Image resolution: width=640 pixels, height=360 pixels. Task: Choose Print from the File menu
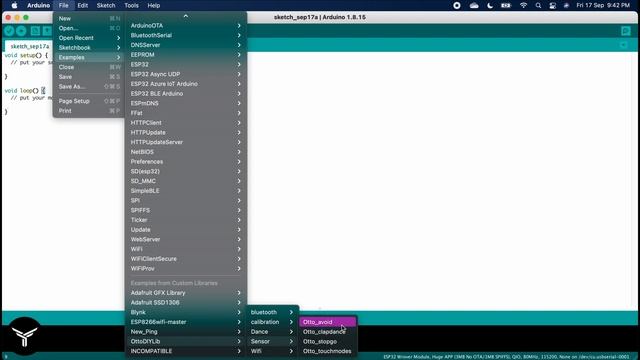[x=88, y=111]
